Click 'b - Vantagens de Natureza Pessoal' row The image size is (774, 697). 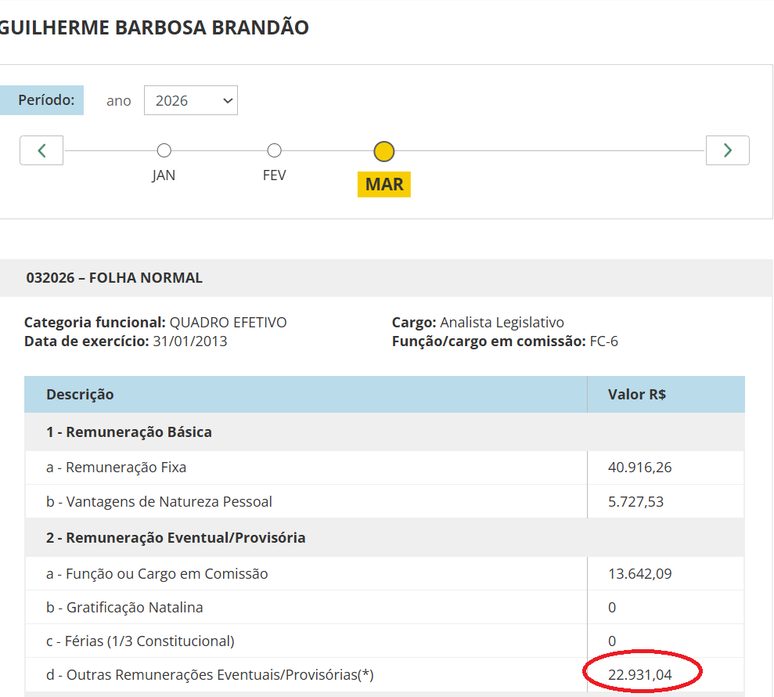point(385,502)
